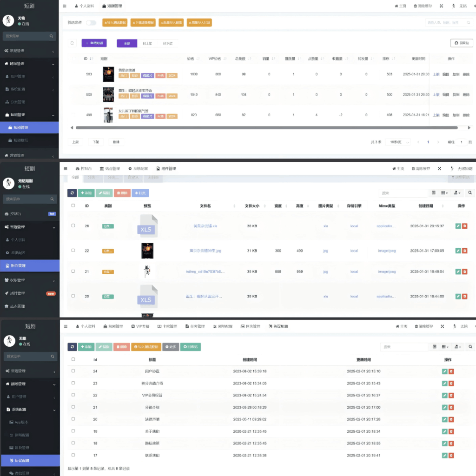The height and width of the screenshot is (476, 476).
Task: Click the purple 新增短剧 button
Action: [x=94, y=43]
